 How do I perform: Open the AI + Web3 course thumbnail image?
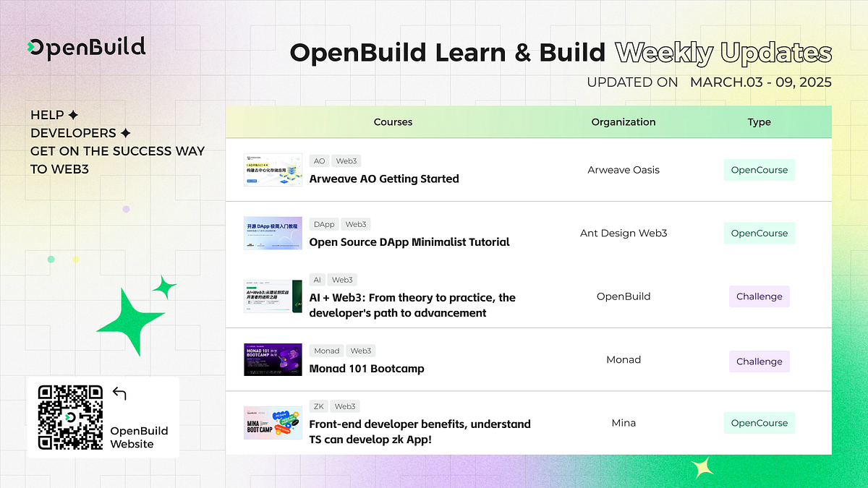pos(273,296)
